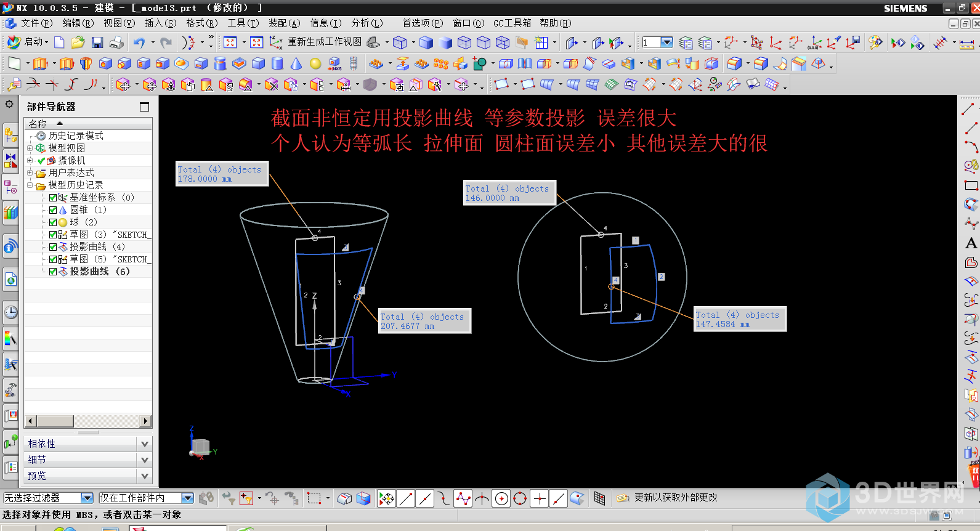Collapse the 模型历史记录 tree node
Image resolution: width=980 pixels, height=531 pixels.
(x=30, y=185)
